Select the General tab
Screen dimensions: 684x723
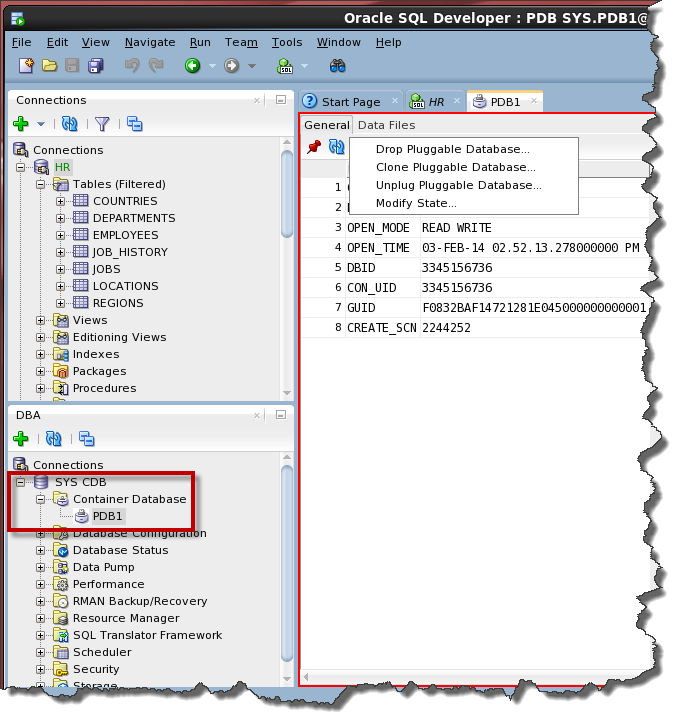click(x=327, y=125)
